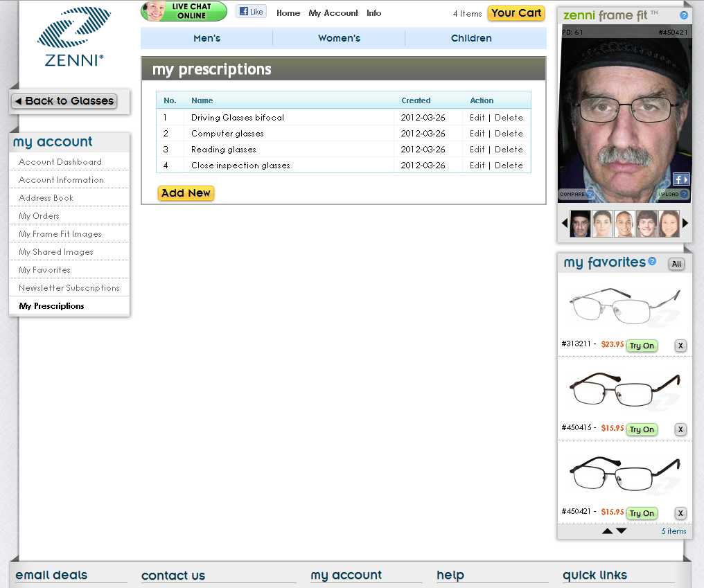Delete the Reading glasses prescription
The width and height of the screenshot is (704, 588).
coord(509,150)
